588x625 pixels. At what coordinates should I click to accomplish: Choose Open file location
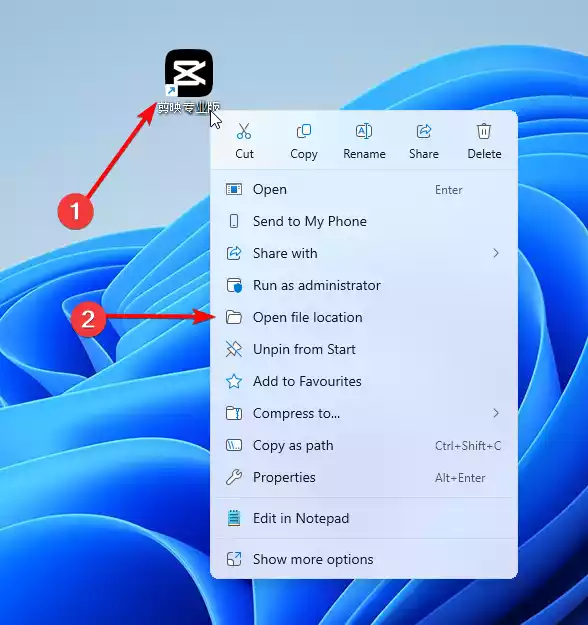point(364,317)
